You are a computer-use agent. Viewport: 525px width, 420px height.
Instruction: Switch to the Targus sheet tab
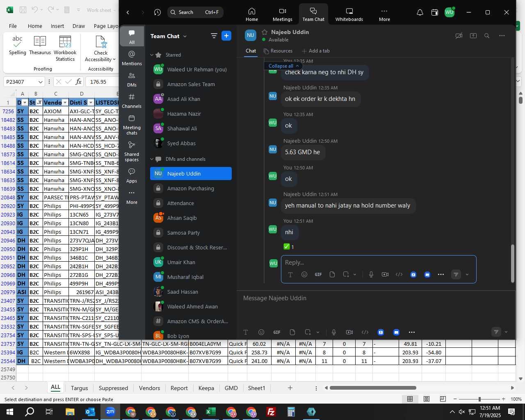pos(79,388)
